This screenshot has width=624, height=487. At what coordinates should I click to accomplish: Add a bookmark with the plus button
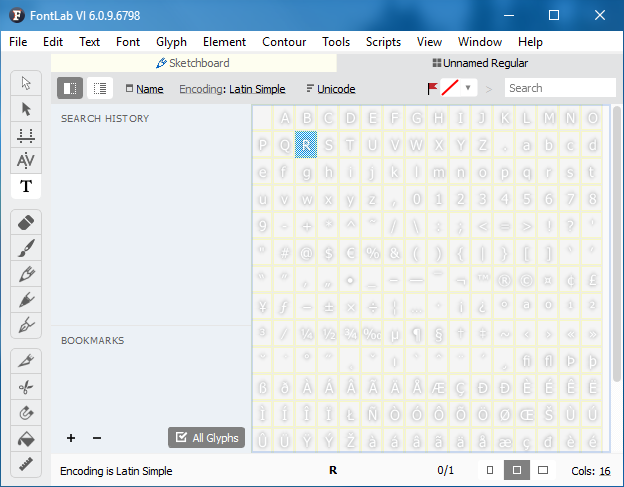coord(71,438)
